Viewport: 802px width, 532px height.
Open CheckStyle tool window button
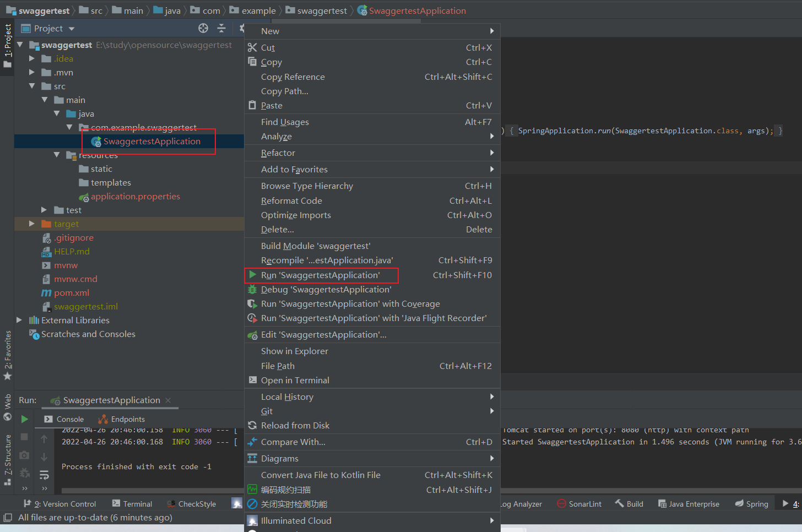click(x=192, y=503)
